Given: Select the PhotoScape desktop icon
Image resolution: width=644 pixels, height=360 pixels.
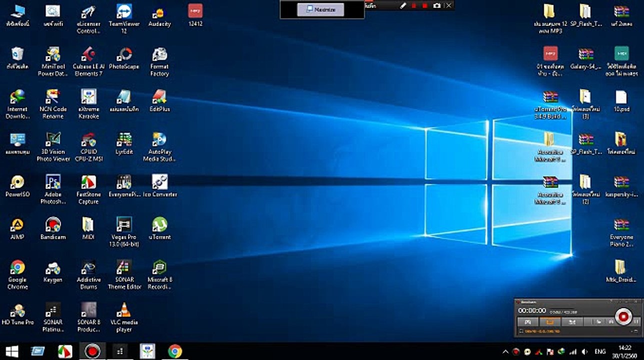Looking at the screenshot, I should tap(124, 58).
